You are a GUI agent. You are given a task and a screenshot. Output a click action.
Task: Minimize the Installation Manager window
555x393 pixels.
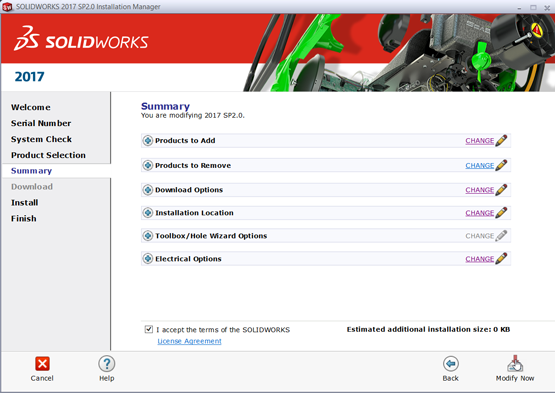[x=519, y=7]
